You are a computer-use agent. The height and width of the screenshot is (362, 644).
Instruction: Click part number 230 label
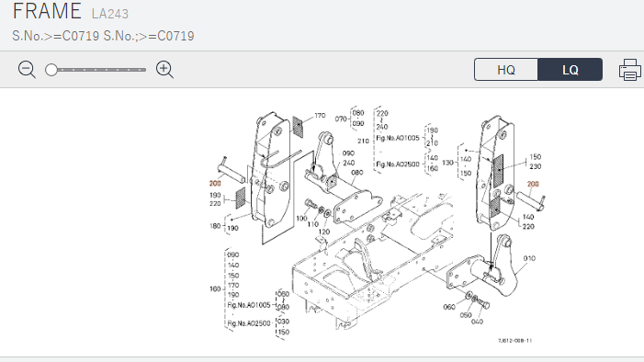pos(536,166)
